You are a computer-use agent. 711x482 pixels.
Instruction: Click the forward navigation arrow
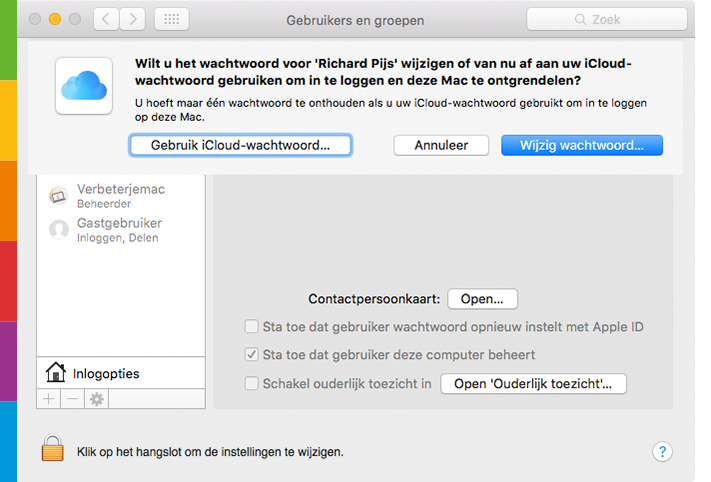[133, 19]
